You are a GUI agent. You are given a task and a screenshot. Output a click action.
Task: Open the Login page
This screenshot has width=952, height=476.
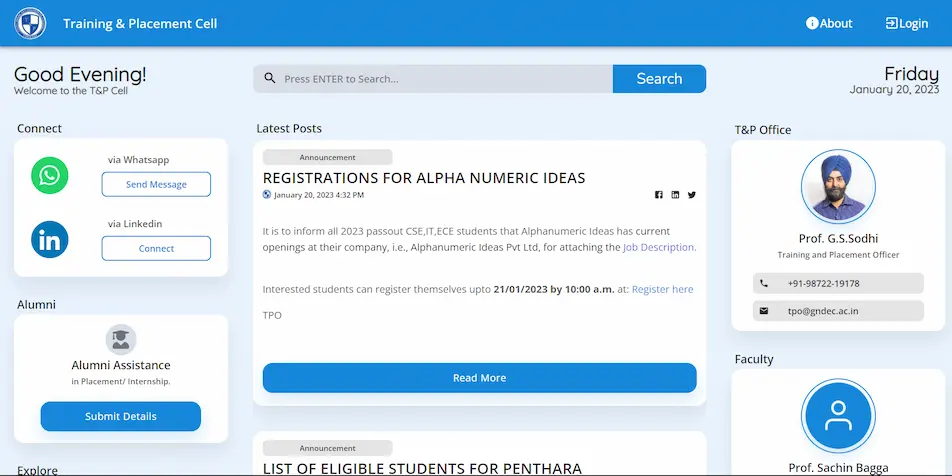click(x=906, y=23)
